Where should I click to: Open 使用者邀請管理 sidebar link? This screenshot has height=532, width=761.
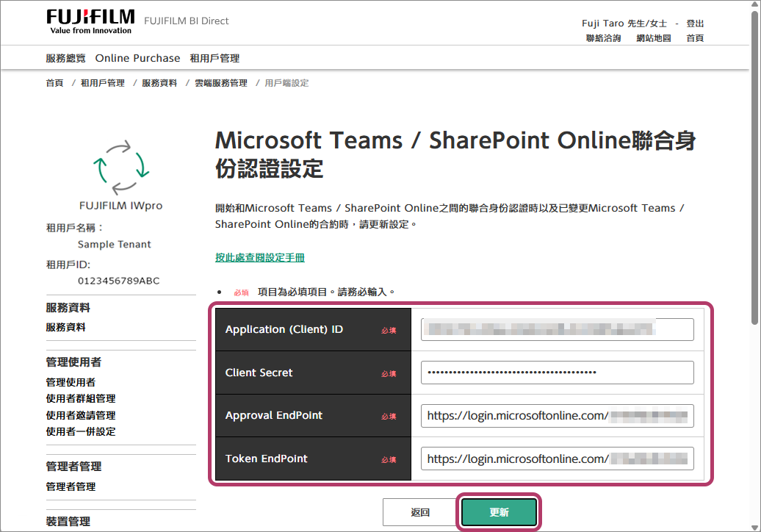pyautogui.click(x=81, y=415)
